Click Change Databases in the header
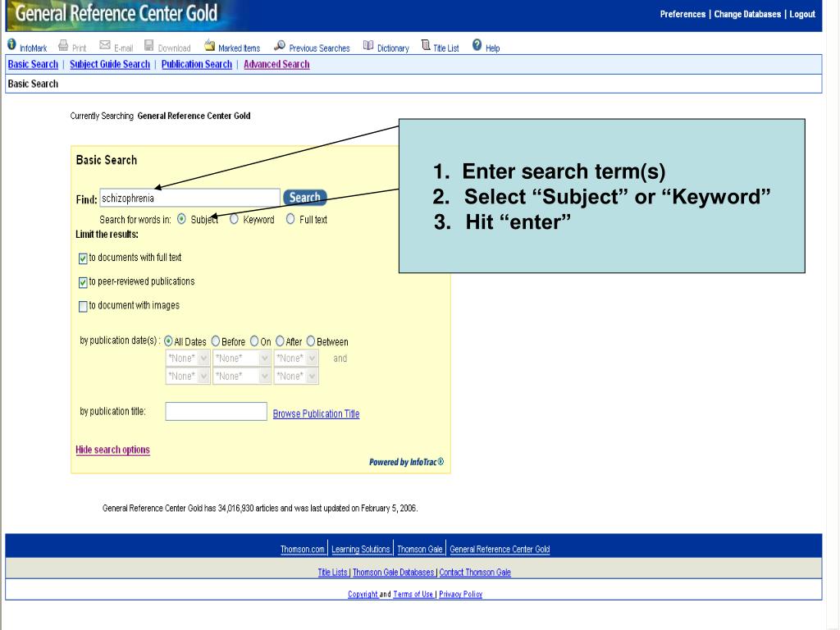The height and width of the screenshot is (630, 840). tap(747, 15)
